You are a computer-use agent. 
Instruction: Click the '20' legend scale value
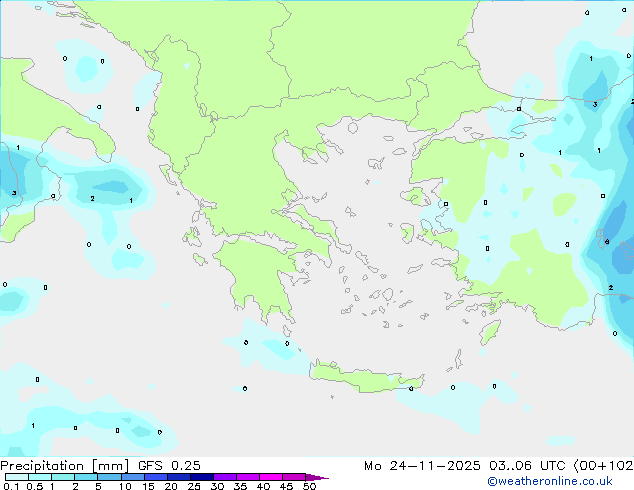[x=171, y=486]
